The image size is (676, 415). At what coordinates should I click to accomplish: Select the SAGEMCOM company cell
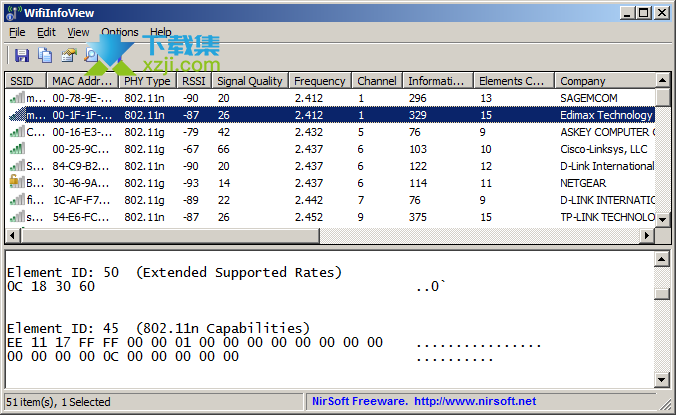588,98
